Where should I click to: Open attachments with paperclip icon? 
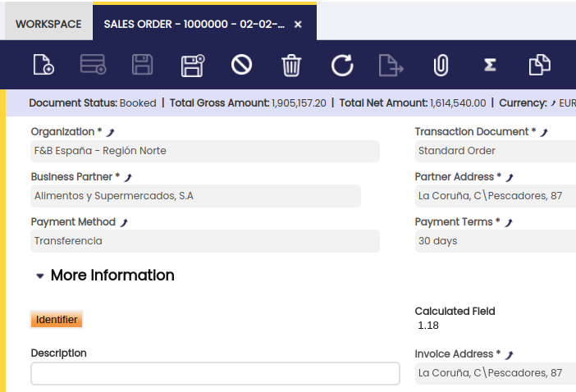point(441,65)
